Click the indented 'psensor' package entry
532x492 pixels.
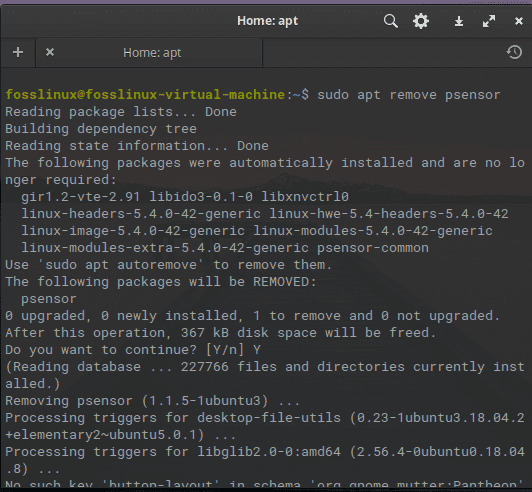[x=49, y=299]
